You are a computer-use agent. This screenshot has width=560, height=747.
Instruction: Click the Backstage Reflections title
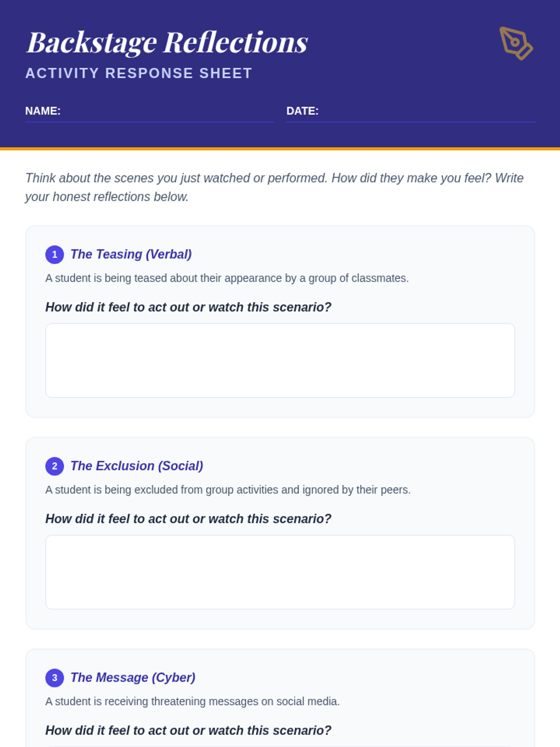pos(167,42)
